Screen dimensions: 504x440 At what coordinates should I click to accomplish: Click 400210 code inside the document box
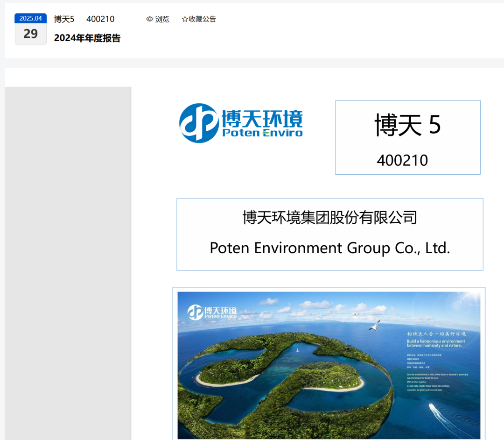tap(402, 160)
